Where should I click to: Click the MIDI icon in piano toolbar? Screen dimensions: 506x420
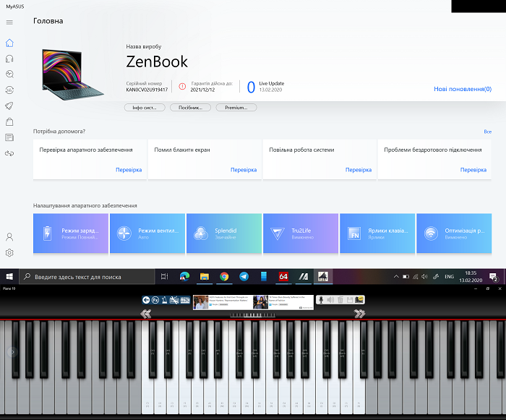(x=184, y=299)
